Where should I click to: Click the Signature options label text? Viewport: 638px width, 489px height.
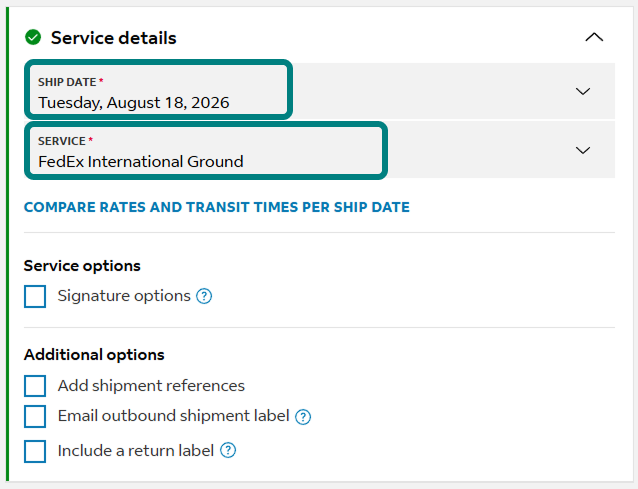(124, 296)
